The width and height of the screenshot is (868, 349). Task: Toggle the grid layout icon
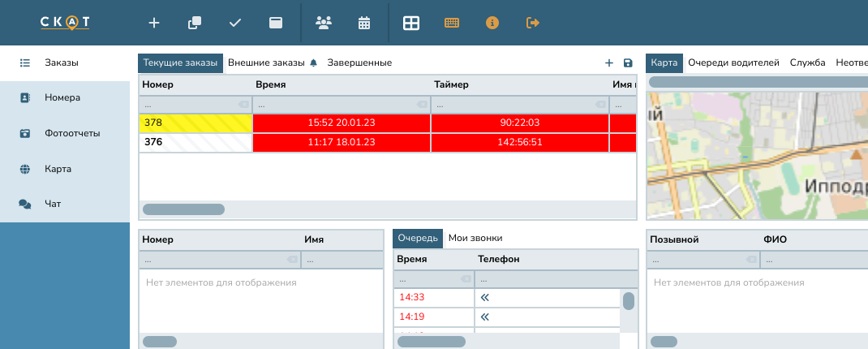click(x=411, y=23)
